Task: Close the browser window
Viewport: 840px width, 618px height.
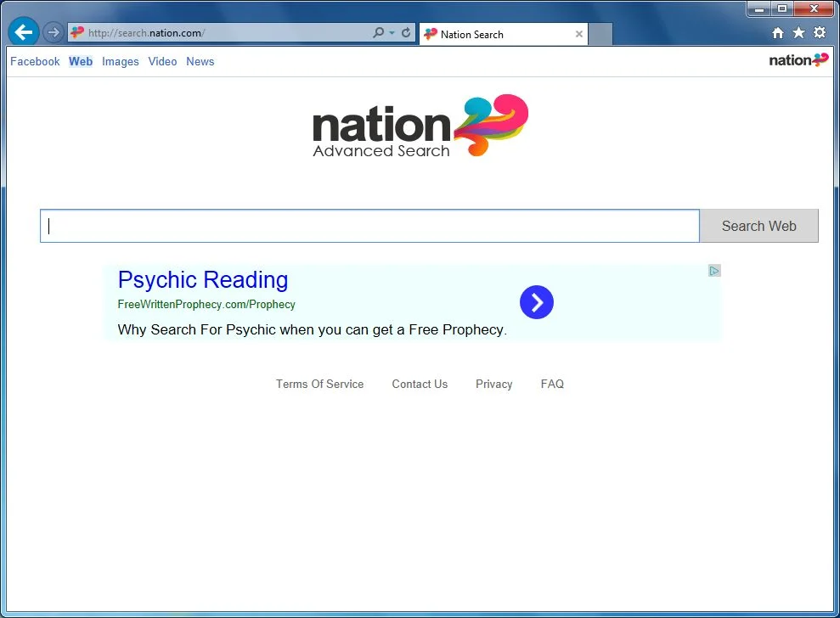Action: [x=815, y=8]
